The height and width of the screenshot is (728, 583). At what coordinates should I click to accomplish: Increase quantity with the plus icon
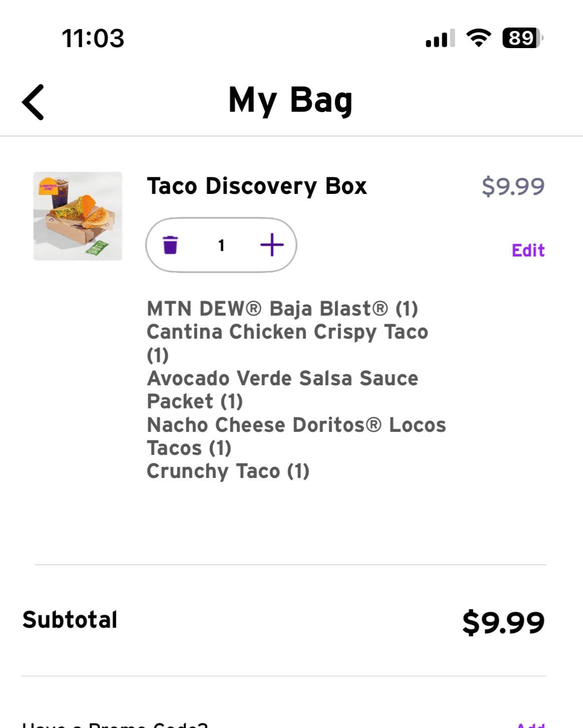click(x=271, y=245)
